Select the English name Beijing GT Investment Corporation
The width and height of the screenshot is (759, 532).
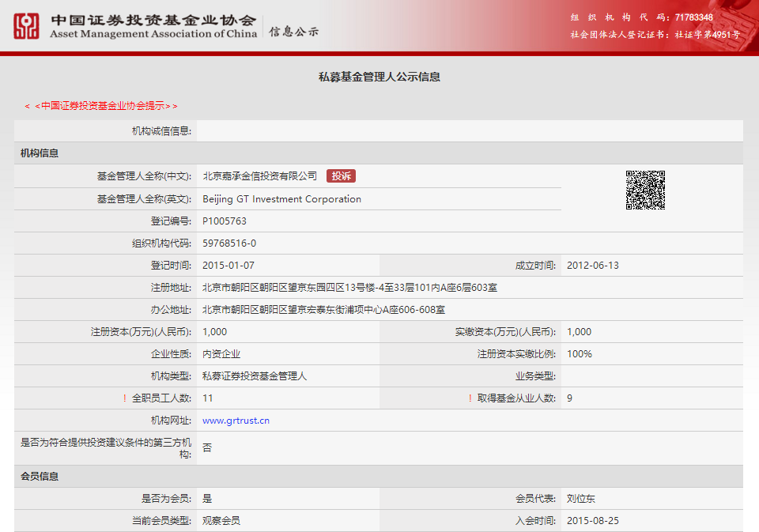[281, 199]
